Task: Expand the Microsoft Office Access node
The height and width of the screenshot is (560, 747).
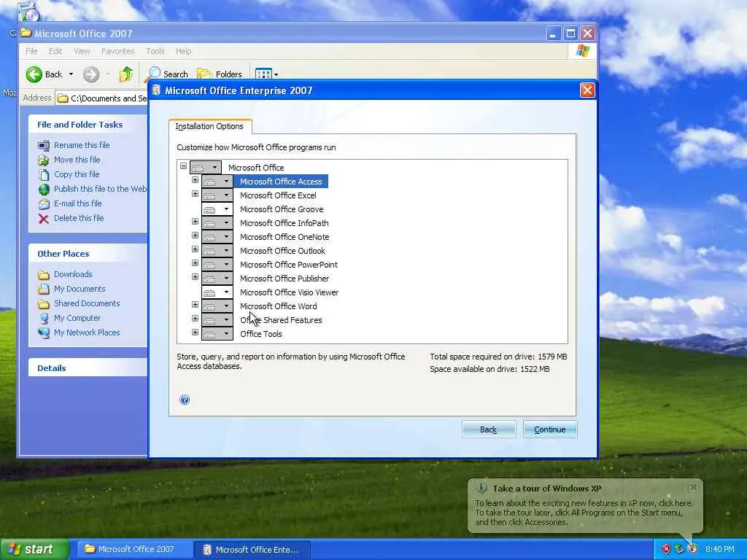Action: [x=195, y=180]
